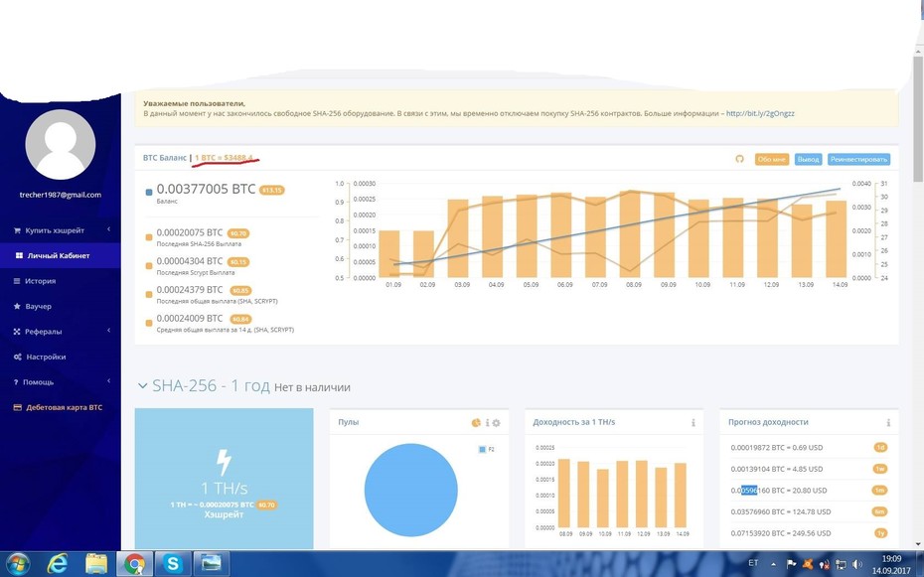This screenshot has height=577, width=924.
Task: Open the pie chart view in Пулы panel
Action: (x=476, y=423)
